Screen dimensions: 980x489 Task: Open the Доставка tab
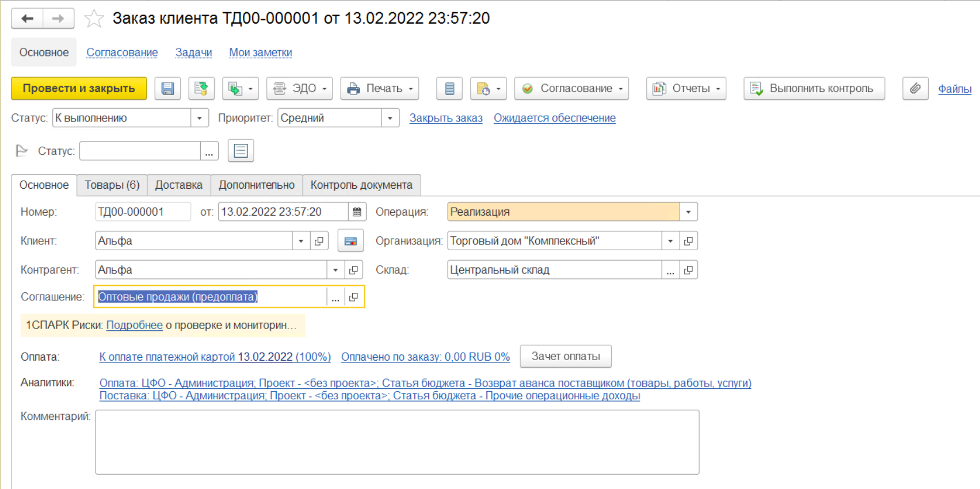point(178,185)
